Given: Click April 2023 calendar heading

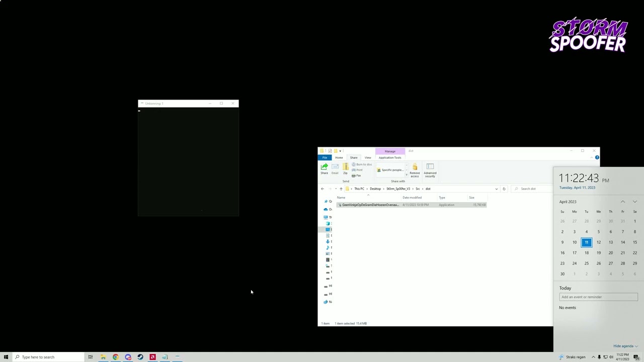Looking at the screenshot, I should coord(568,202).
